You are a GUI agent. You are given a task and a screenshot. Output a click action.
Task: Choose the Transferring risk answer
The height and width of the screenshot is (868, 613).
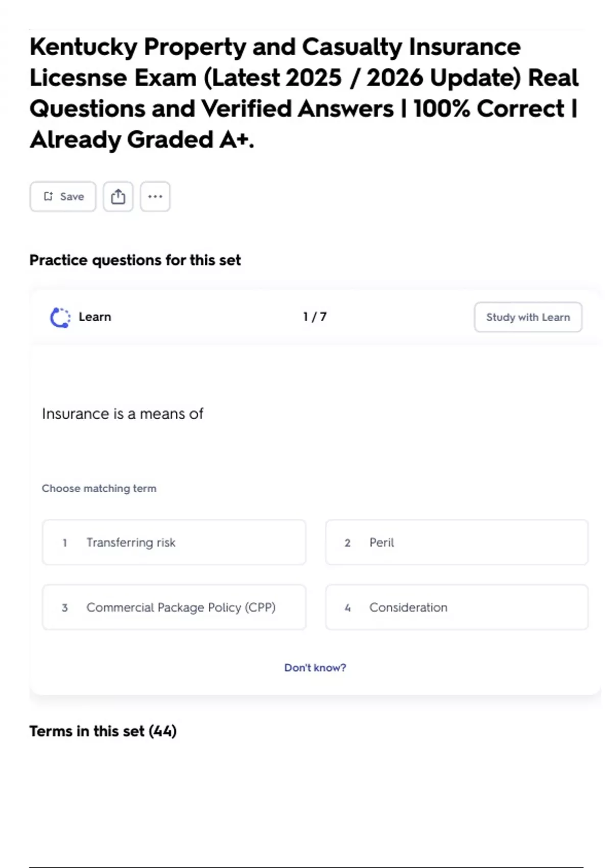point(174,542)
